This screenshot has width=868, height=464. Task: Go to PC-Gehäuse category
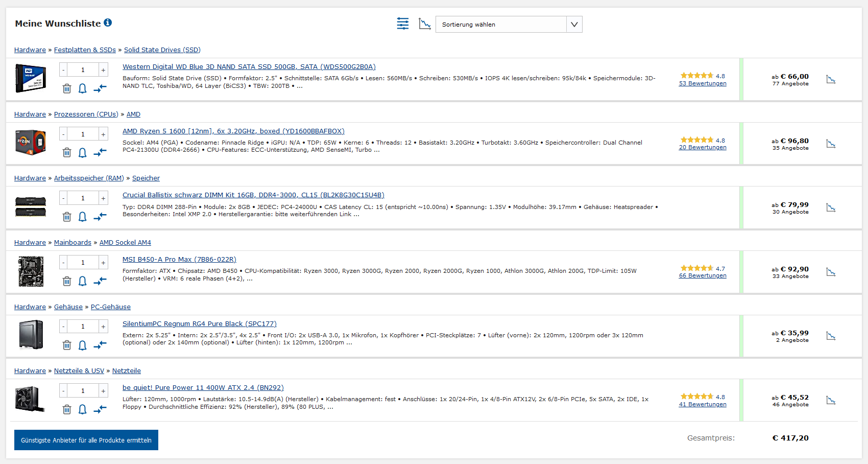111,307
